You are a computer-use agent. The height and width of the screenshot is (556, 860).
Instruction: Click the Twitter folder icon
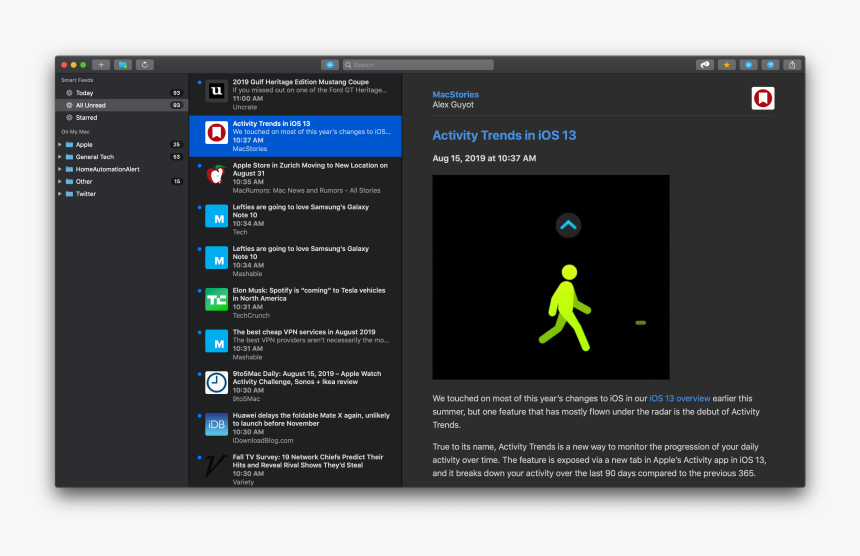coord(70,194)
